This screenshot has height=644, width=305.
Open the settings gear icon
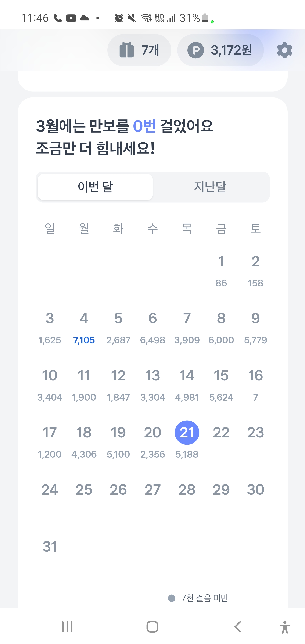tap(284, 50)
